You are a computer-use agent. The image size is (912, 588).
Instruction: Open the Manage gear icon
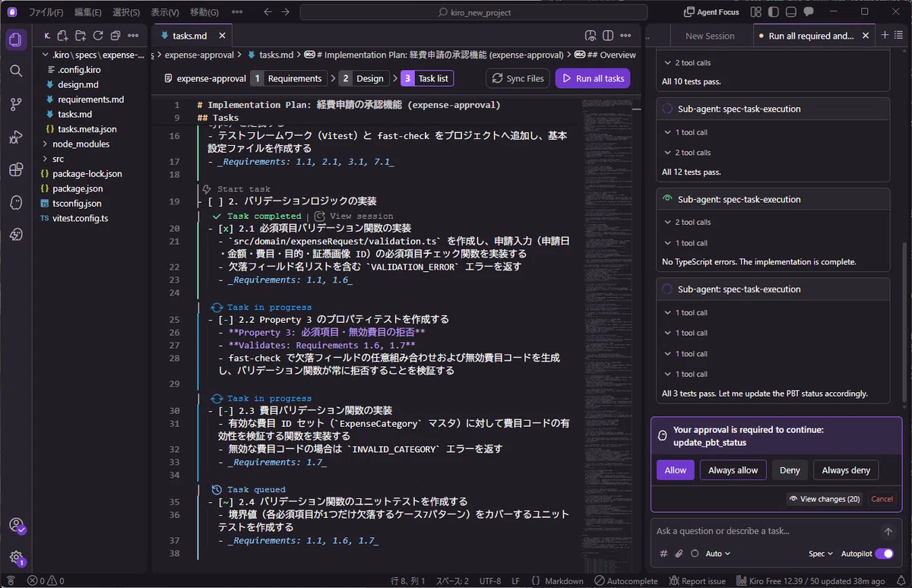16,558
